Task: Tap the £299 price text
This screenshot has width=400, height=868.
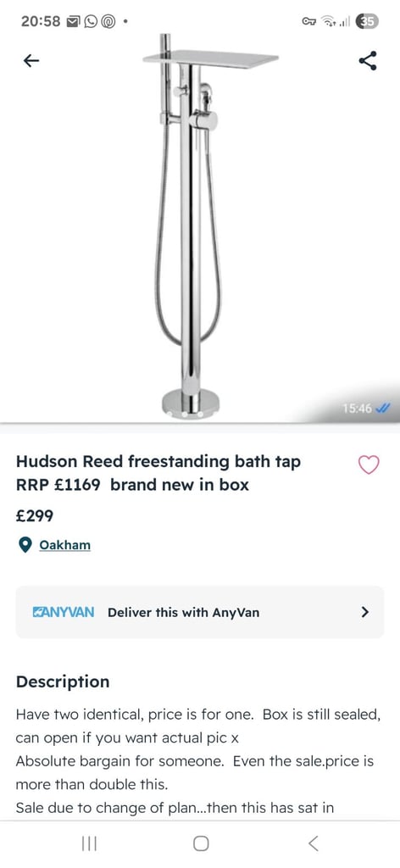Action: click(x=35, y=516)
